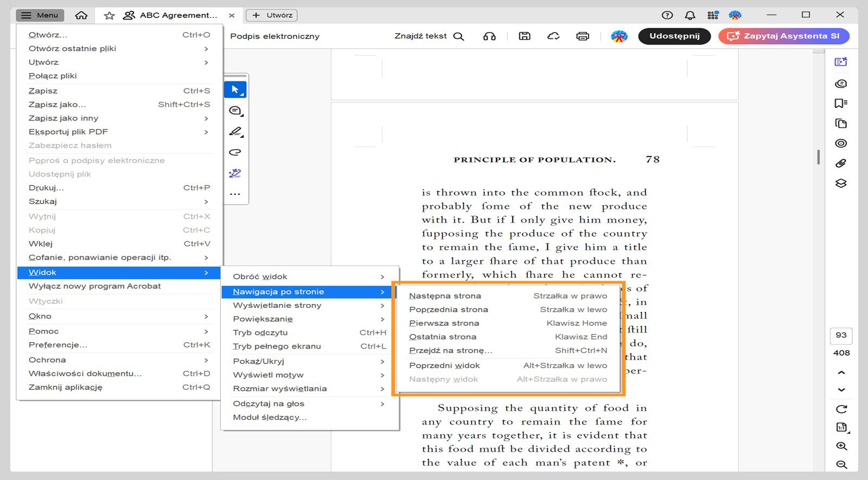868x480 pixels.
Task: Open the apps grid icon
Action: (x=713, y=15)
